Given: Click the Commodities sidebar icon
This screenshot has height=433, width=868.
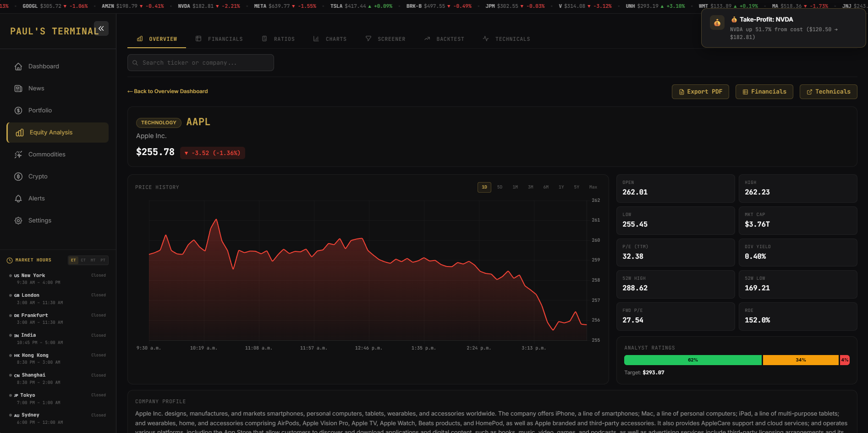Looking at the screenshot, I should pyautogui.click(x=18, y=154).
